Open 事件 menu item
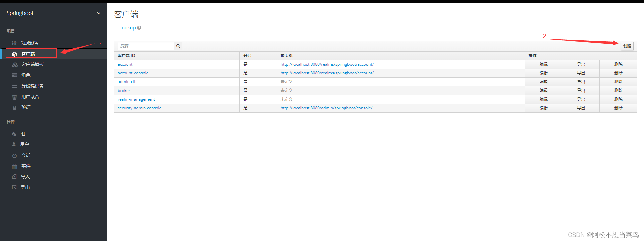Image resolution: width=644 pixels, height=241 pixels. [26, 166]
